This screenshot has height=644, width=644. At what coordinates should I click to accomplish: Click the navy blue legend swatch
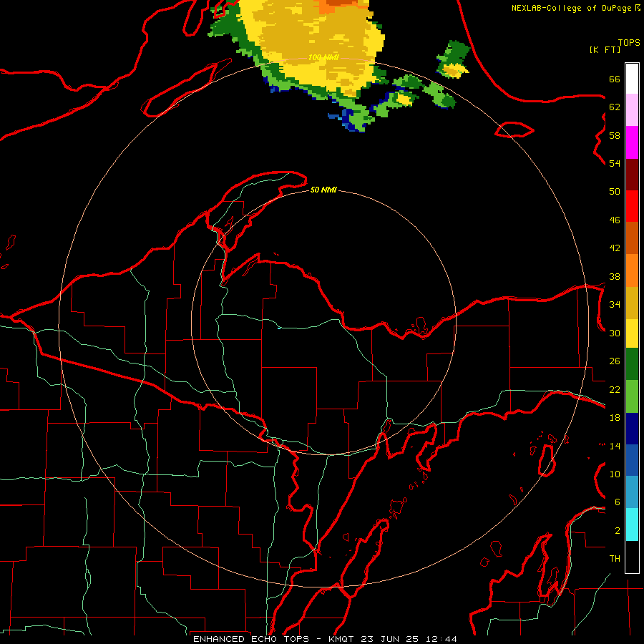click(632, 429)
